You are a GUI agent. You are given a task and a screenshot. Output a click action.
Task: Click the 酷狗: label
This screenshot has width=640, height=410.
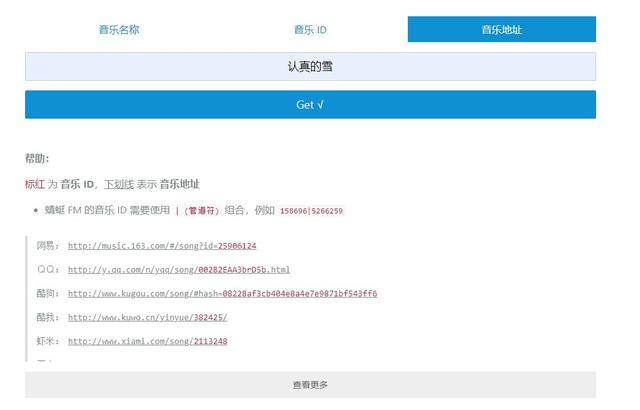(48, 293)
